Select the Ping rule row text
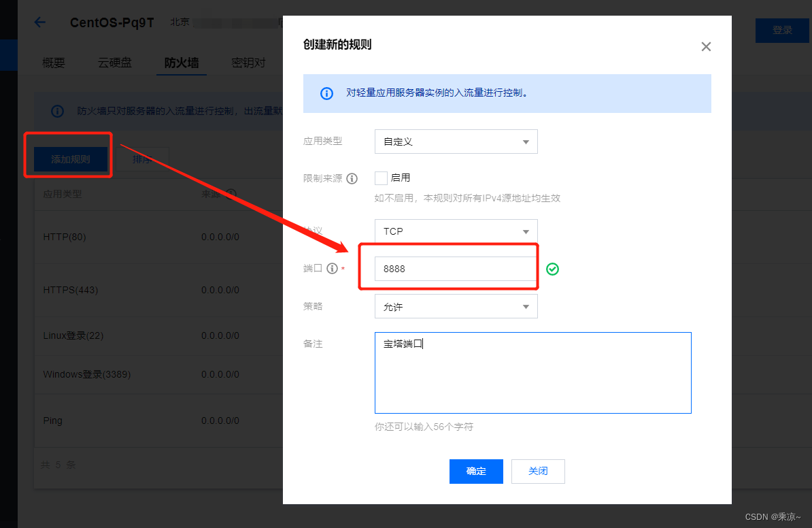Screen dimensions: 812x528 [x=53, y=420]
